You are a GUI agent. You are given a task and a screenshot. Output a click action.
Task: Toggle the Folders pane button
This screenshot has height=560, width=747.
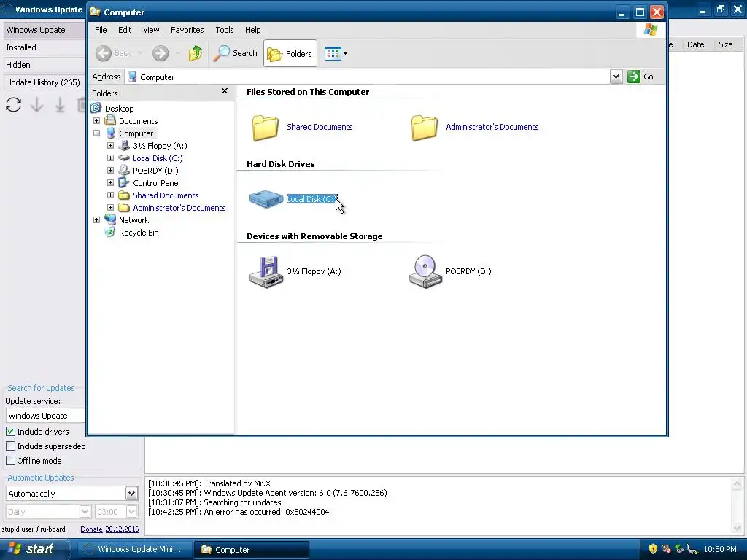[x=290, y=53]
